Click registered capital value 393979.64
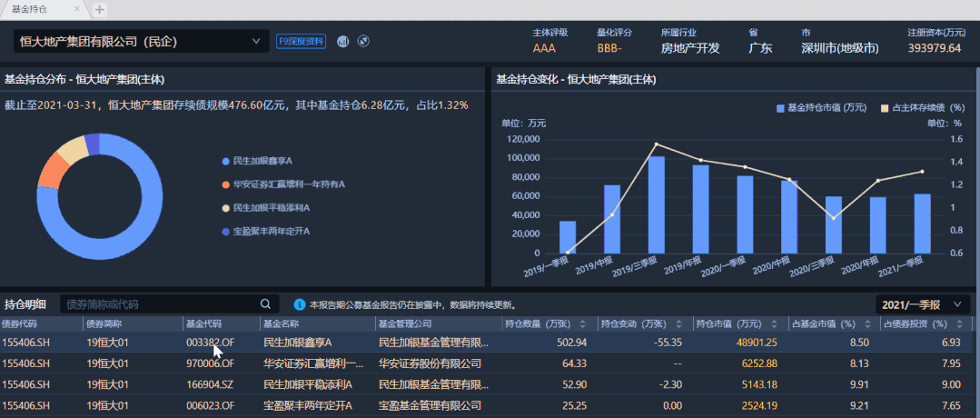The height and width of the screenshot is (418, 980). click(935, 48)
